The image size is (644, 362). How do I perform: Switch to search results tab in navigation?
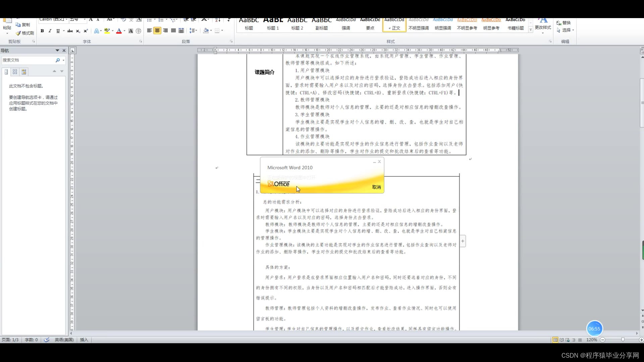click(24, 72)
